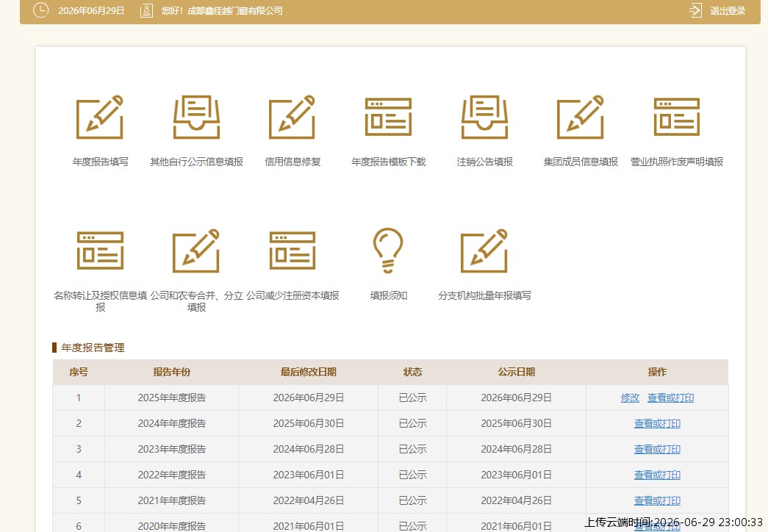Image resolution: width=768 pixels, height=532 pixels.
Task: Select the 2025年年度报告 cell
Action: tap(171, 398)
